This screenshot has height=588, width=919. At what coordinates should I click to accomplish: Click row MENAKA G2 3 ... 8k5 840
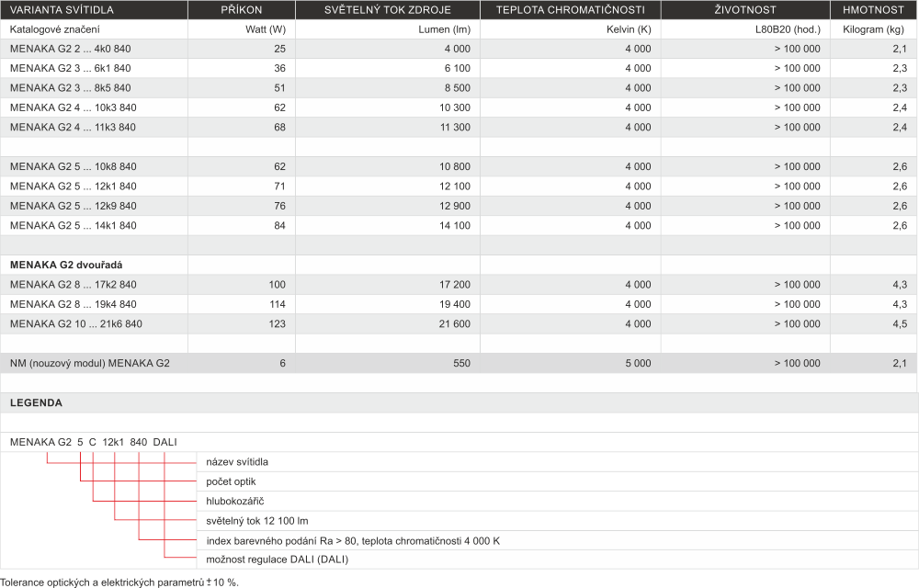point(459,88)
